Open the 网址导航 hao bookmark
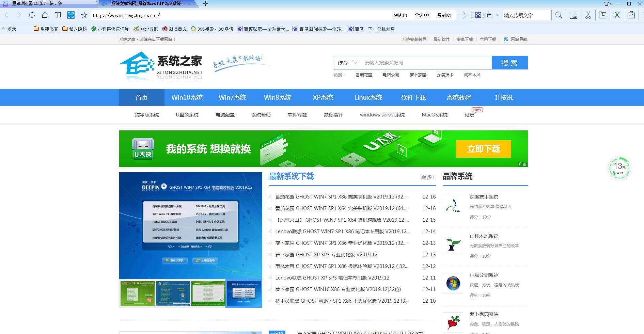644x334 pixels. pos(146,29)
